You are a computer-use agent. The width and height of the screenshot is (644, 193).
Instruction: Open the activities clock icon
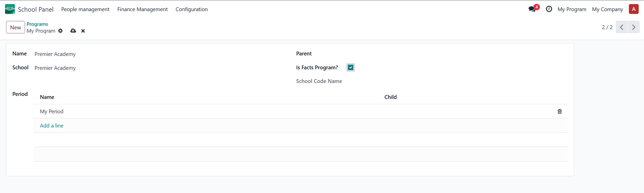[549, 9]
